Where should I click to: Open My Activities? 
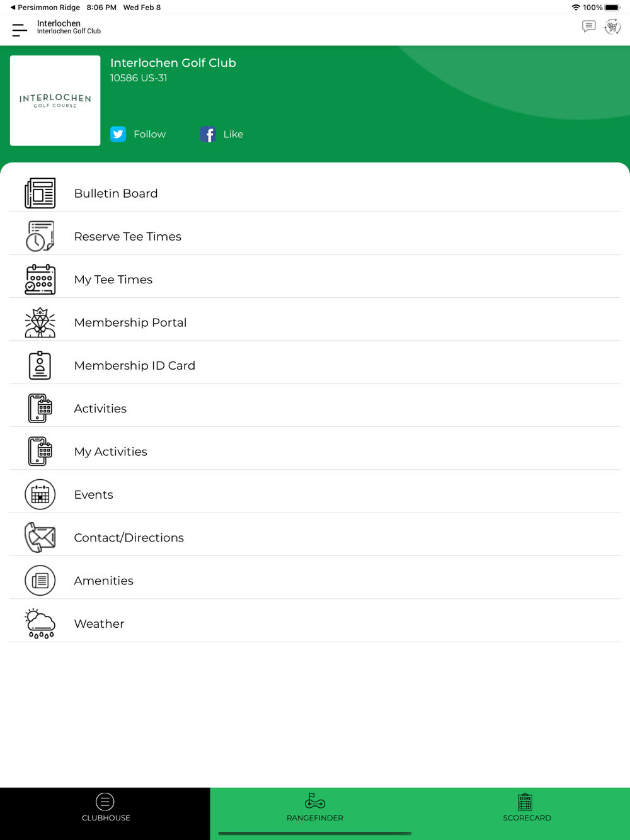click(315, 451)
